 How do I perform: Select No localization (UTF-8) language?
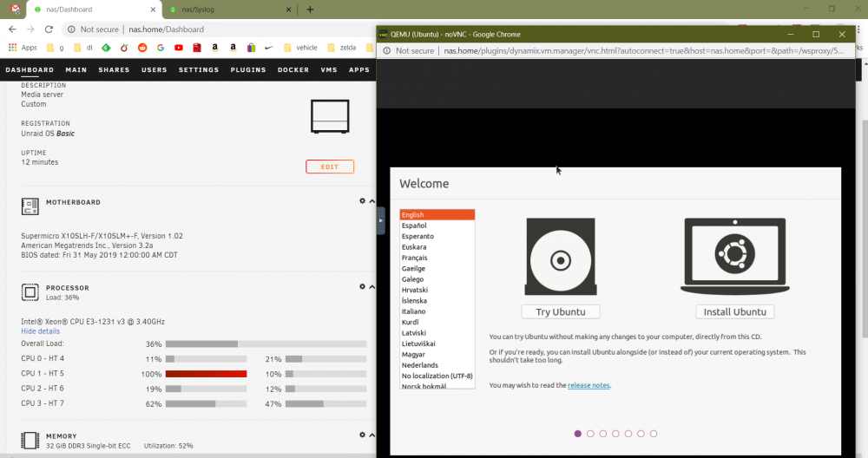click(x=437, y=376)
